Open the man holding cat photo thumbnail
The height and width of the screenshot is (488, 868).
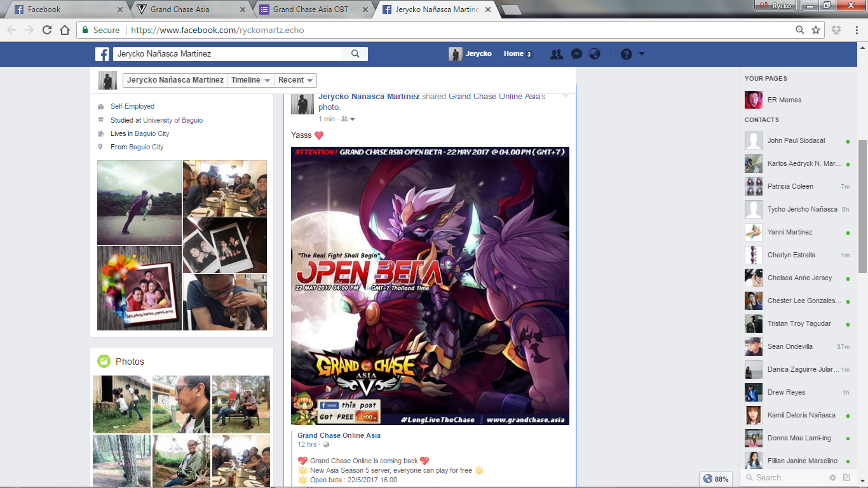click(225, 302)
